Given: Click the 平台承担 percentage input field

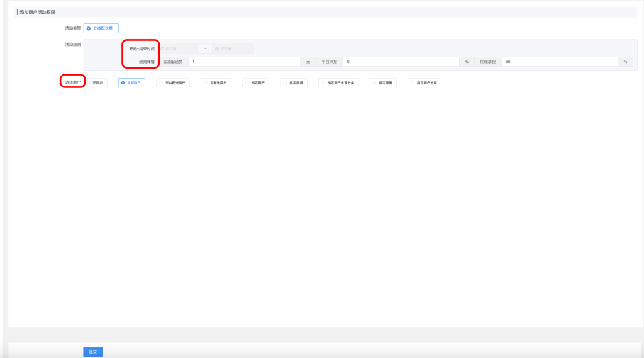Looking at the screenshot, I should [401, 62].
